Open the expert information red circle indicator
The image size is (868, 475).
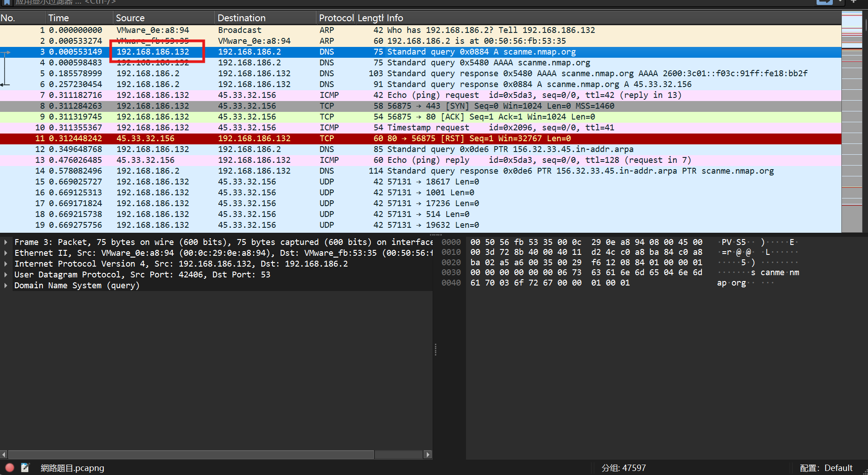coord(9,468)
